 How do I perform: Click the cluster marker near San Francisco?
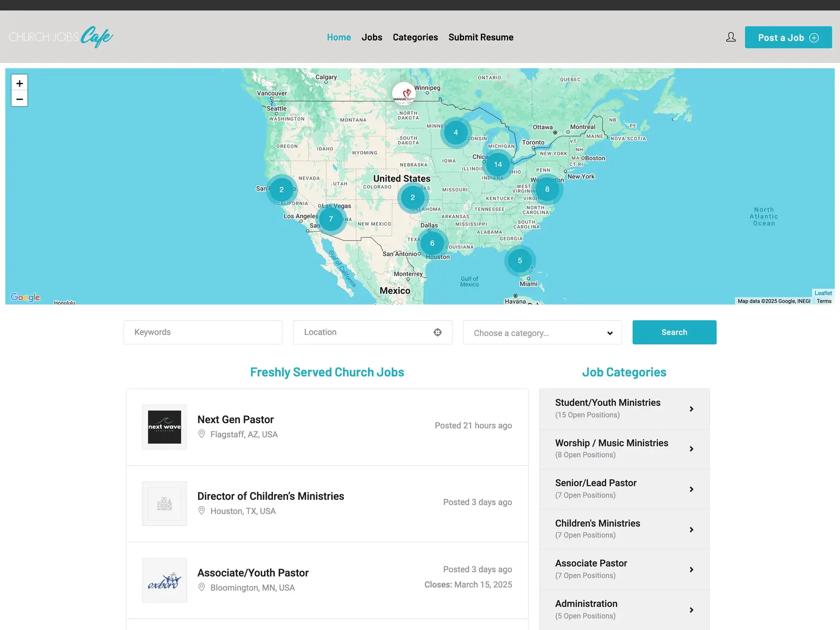[x=281, y=190]
